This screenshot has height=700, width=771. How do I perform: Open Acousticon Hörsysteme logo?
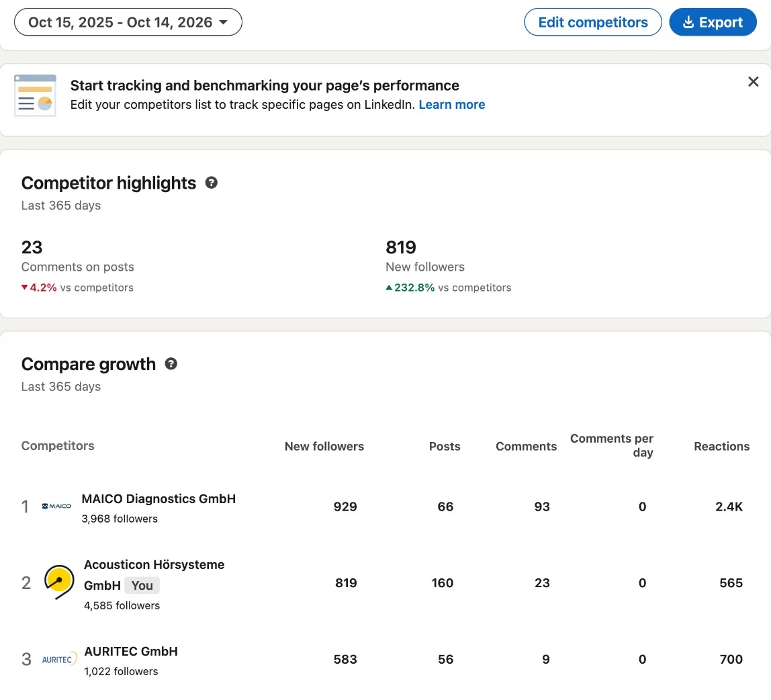coord(59,582)
